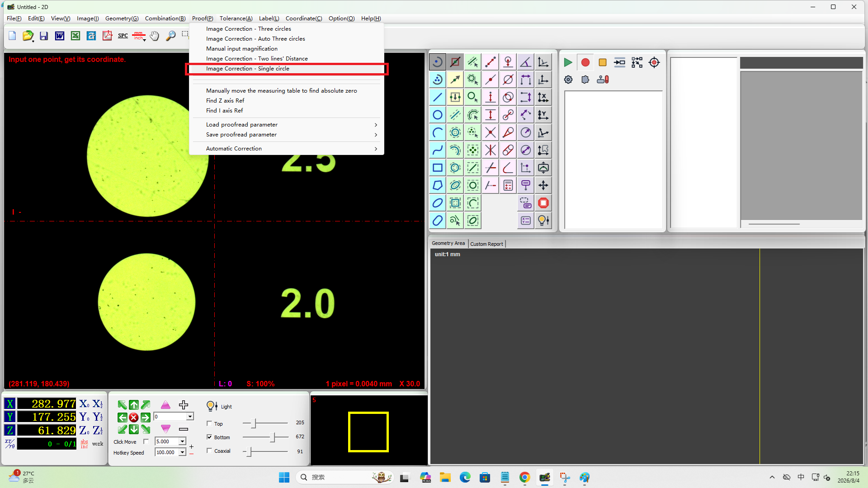Enable the Click Move checkbox

click(146, 441)
